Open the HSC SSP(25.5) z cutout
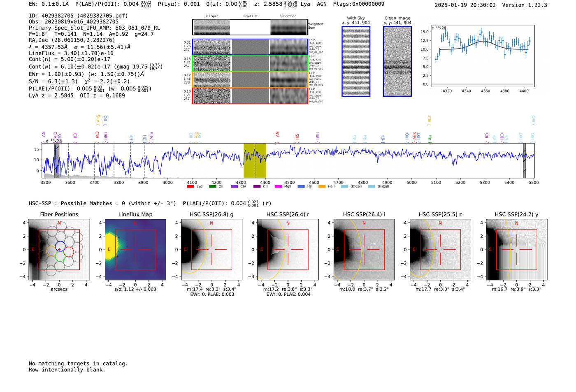 click(440, 250)
